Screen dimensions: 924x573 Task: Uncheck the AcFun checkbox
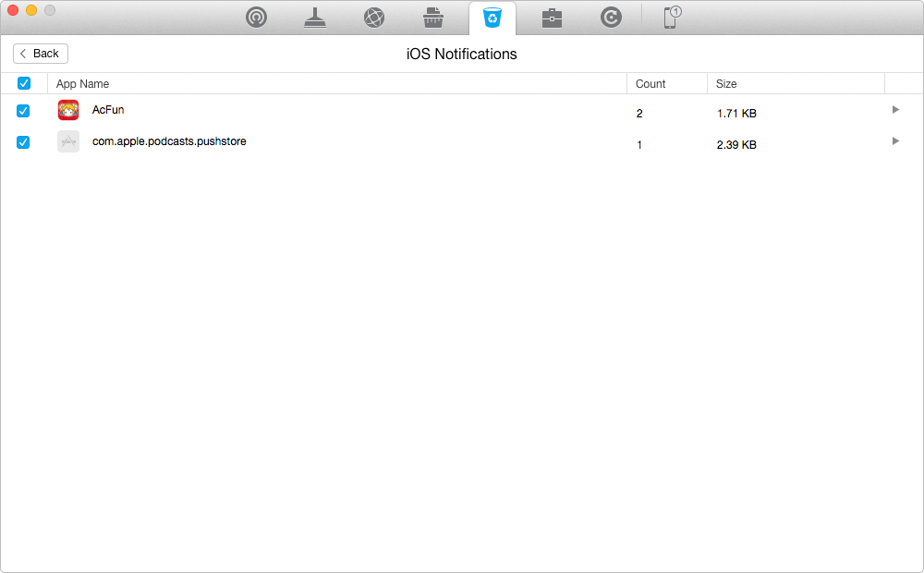23,111
